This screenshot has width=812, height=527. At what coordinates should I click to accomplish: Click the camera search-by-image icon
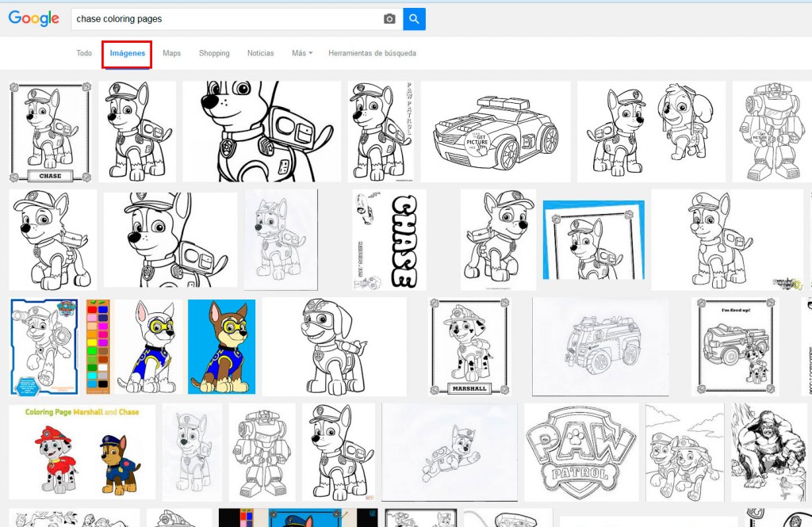pos(389,19)
